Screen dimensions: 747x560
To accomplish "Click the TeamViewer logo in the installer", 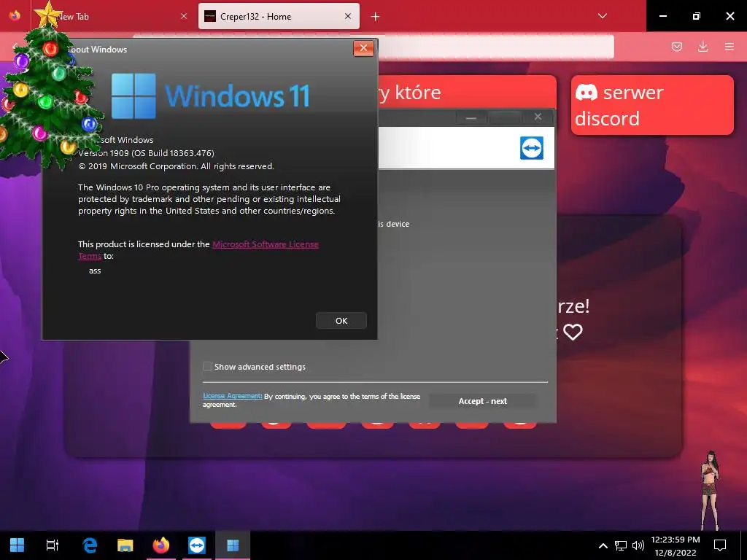I will point(532,147).
